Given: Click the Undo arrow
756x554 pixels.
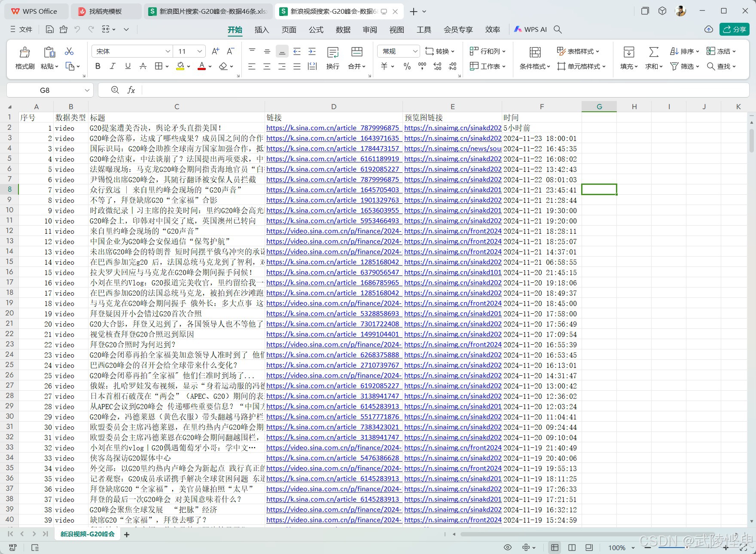Looking at the screenshot, I should click(x=77, y=29).
